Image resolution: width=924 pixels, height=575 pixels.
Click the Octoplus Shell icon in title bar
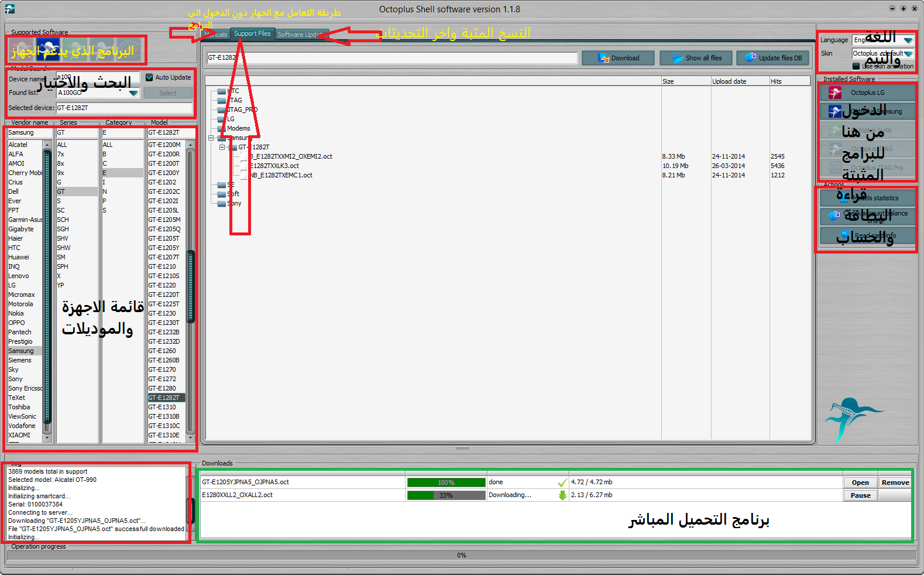pos(9,9)
